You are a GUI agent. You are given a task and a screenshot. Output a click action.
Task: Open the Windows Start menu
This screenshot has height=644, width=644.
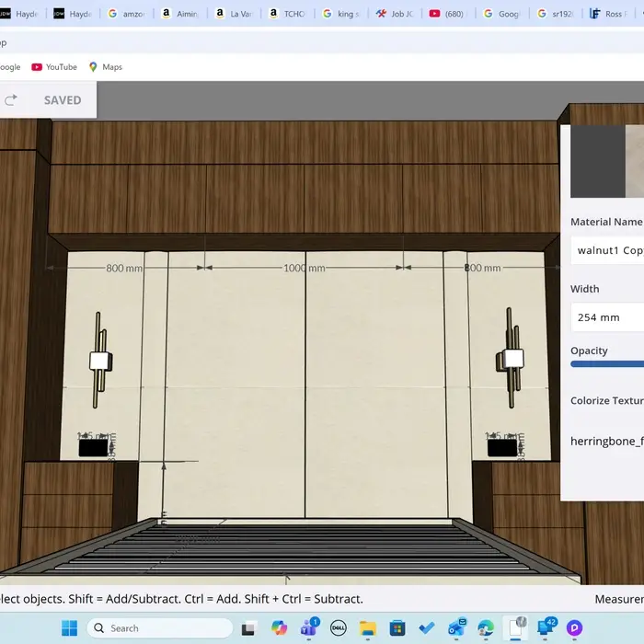click(69, 628)
